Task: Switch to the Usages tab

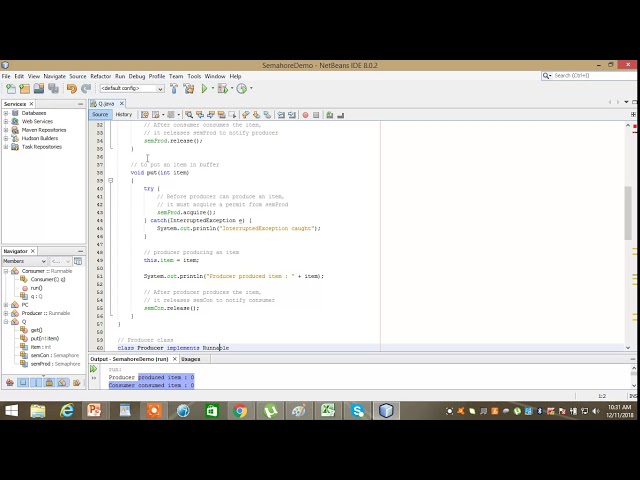Action: [x=191, y=359]
